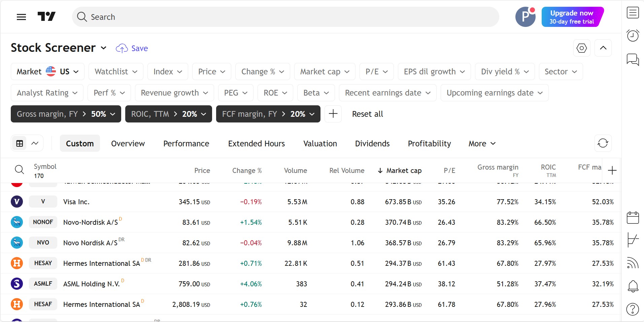Viewport: 644px width, 322px height.
Task: Click the ASMLF company logo icon
Action: tap(17, 284)
